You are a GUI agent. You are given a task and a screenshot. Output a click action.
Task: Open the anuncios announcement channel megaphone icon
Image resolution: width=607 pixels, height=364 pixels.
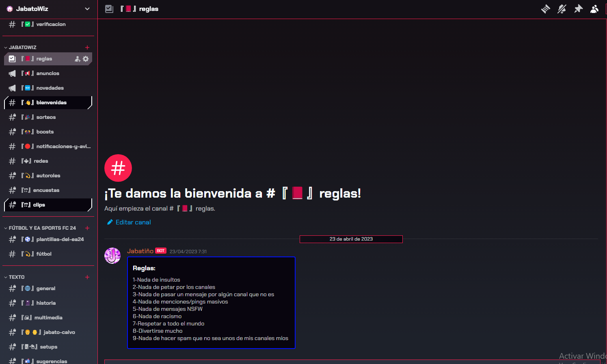[x=12, y=73]
